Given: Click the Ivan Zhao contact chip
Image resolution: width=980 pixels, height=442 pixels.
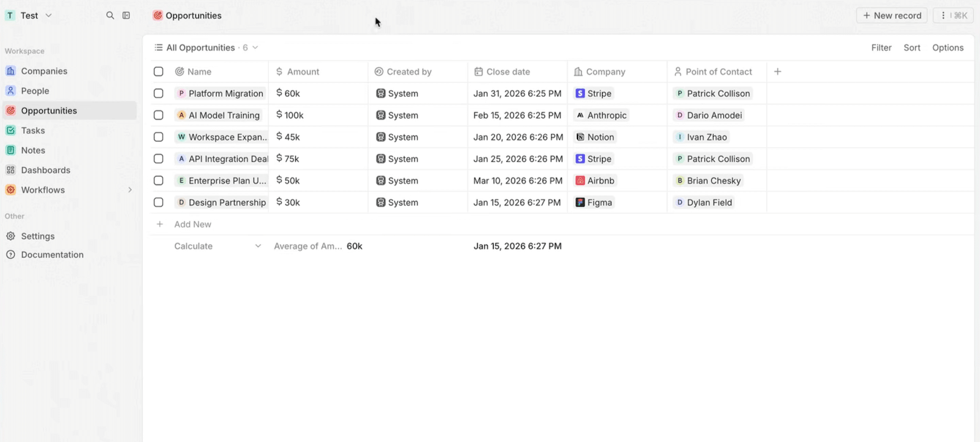Looking at the screenshot, I should (x=701, y=137).
